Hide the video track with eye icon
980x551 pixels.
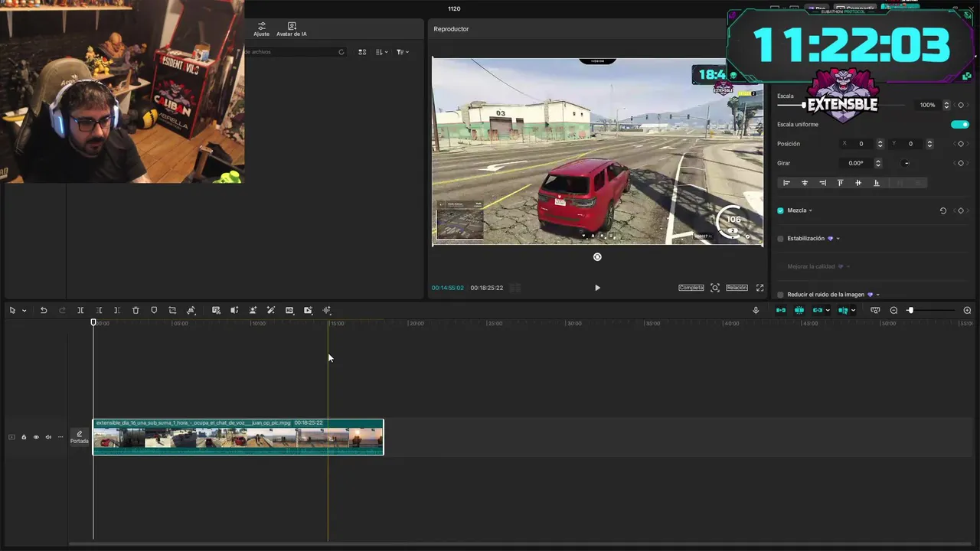[x=36, y=437]
